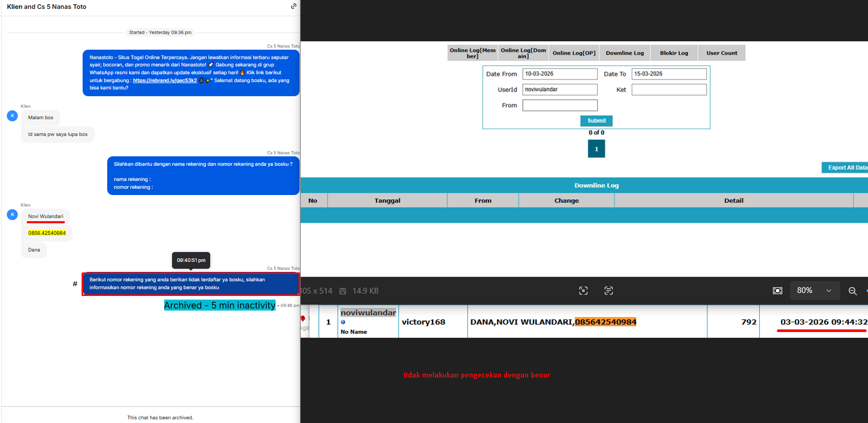Click the Tanggal column header
Image resolution: width=868 pixels, height=423 pixels.
click(387, 200)
